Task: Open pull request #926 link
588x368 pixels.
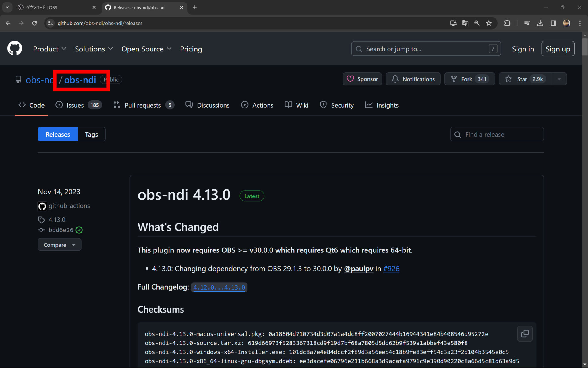Action: 391,269
